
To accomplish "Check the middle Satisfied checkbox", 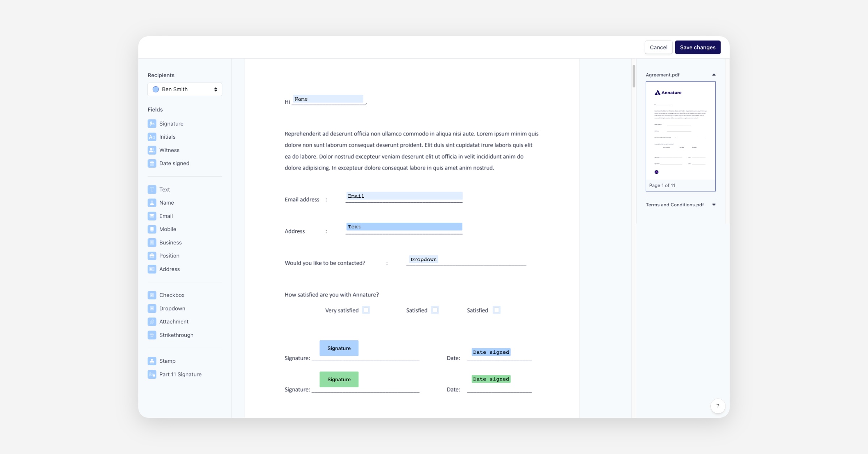I will click(x=435, y=310).
